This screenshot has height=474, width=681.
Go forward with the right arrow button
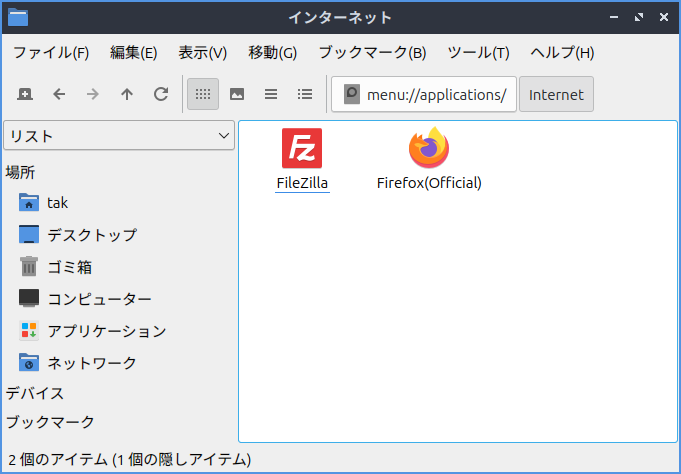pyautogui.click(x=93, y=94)
